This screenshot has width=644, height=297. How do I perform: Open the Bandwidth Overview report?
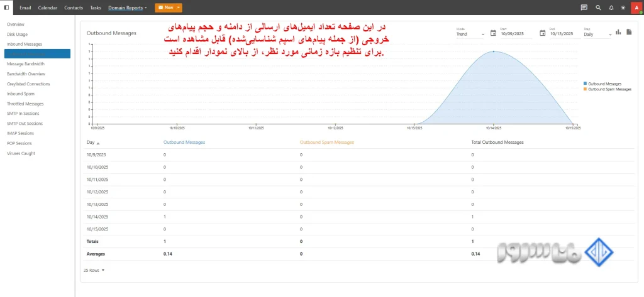(26, 74)
